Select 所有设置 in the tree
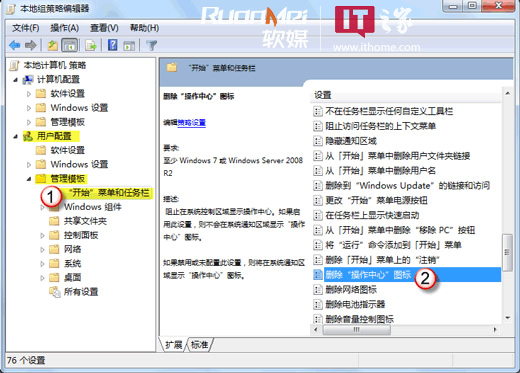This screenshot has height=373, width=520. pyautogui.click(x=81, y=292)
